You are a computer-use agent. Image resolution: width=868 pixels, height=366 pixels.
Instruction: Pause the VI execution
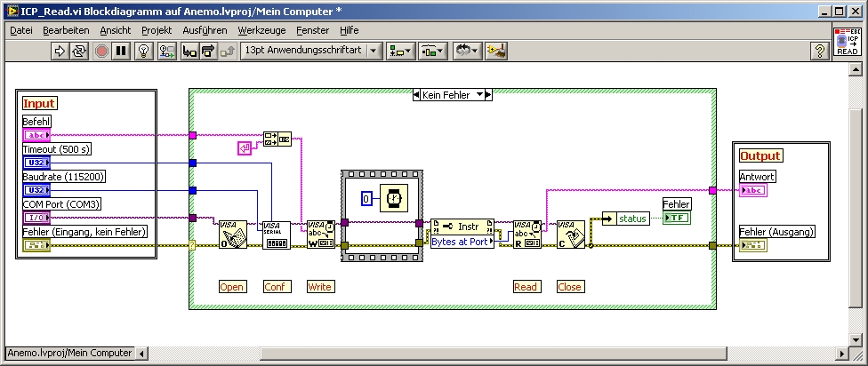tap(121, 51)
